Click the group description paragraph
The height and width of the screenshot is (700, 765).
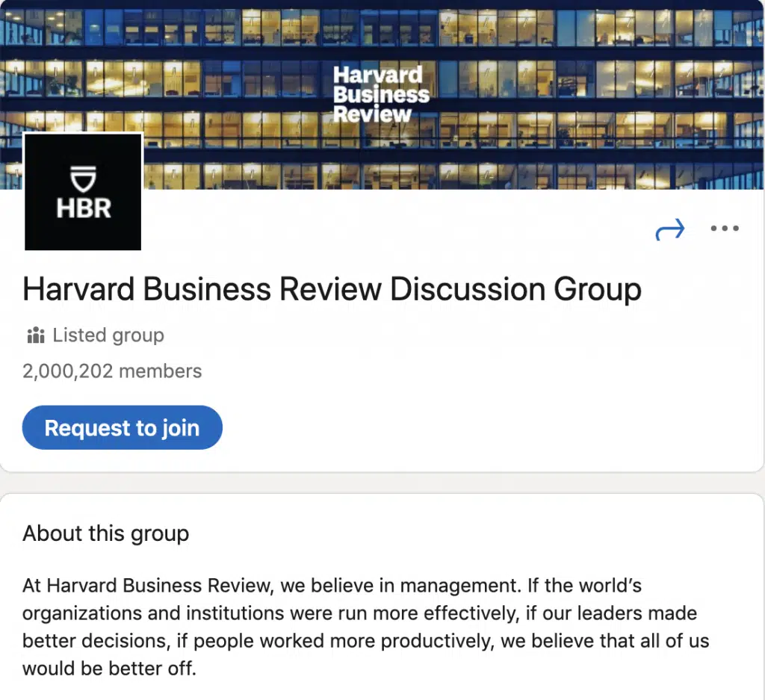pos(365,627)
